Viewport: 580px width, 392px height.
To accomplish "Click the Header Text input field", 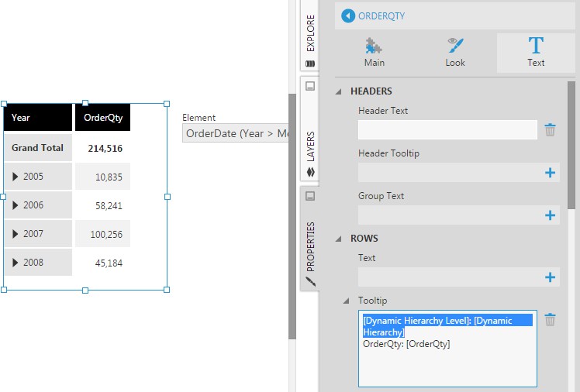I will click(x=447, y=129).
